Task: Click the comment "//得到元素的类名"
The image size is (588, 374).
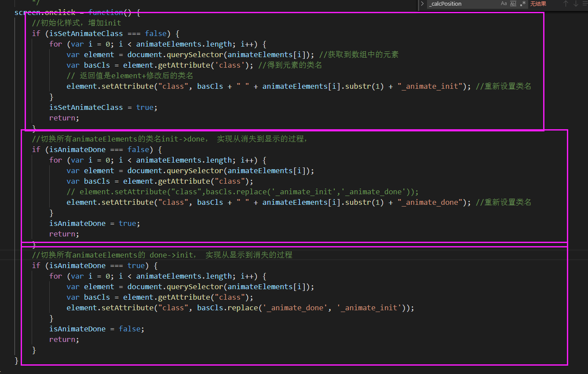Action: pyautogui.click(x=290, y=65)
